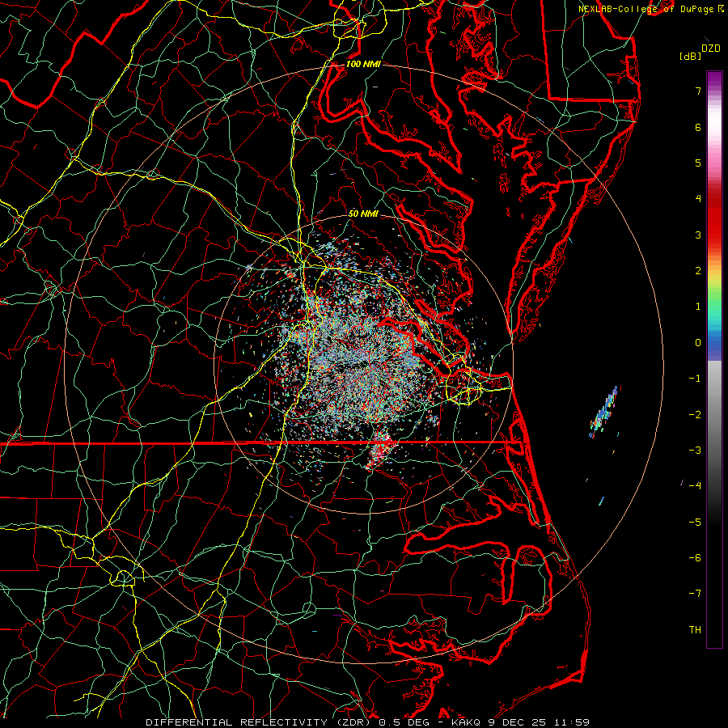Viewport: 728px width, 728px height.
Task: Click the "TH" threshold label on scale
Action: coord(695,630)
